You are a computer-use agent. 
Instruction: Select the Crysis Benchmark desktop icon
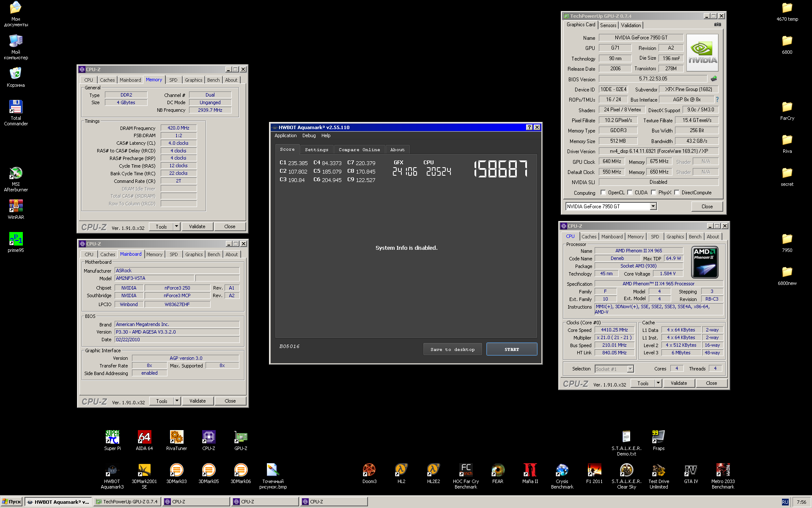click(562, 476)
